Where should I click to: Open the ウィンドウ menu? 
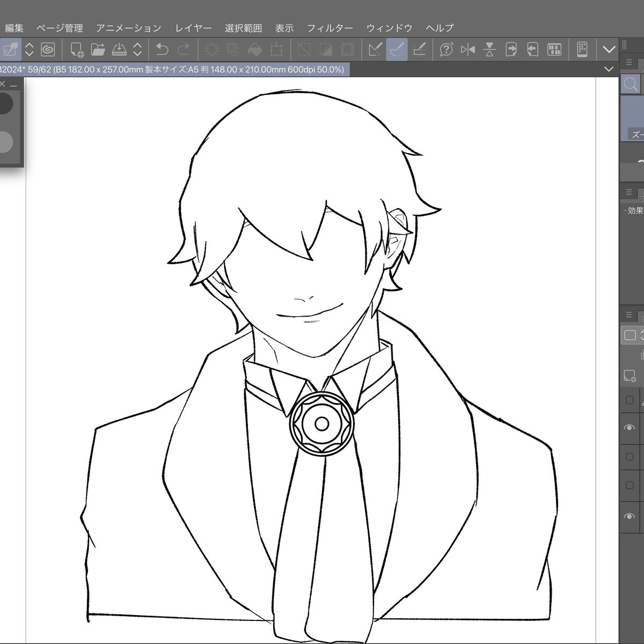click(x=390, y=28)
